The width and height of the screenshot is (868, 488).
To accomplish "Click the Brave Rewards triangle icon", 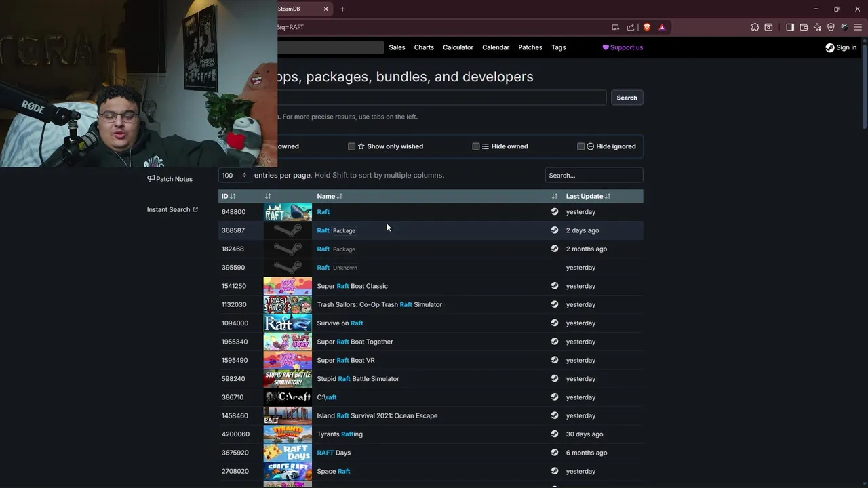I will 662,27.
